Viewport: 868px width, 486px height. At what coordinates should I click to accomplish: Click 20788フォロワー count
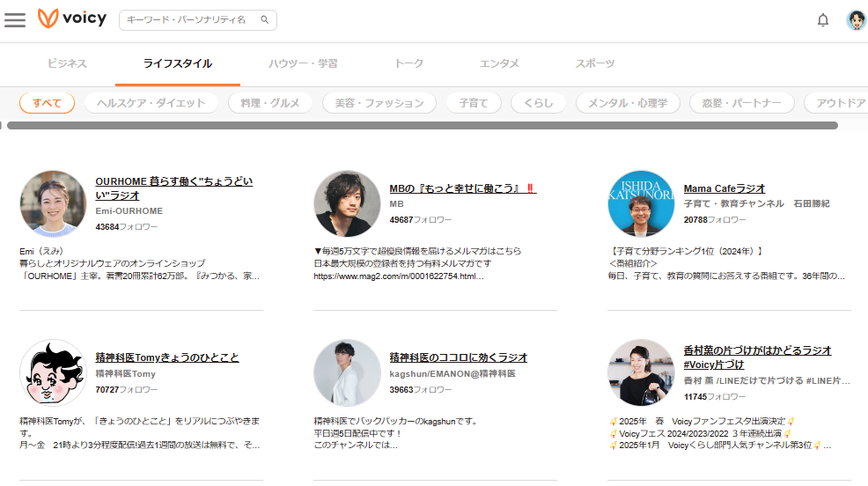tap(715, 220)
